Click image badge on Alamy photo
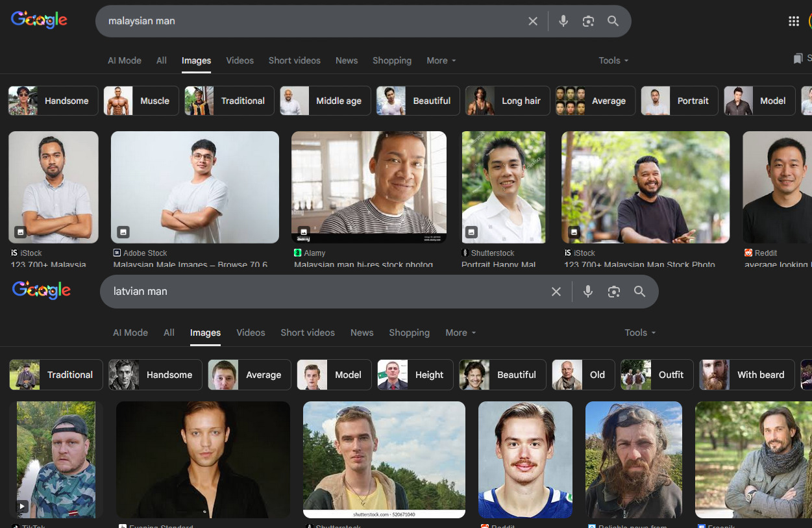812x528 pixels. 303,231
